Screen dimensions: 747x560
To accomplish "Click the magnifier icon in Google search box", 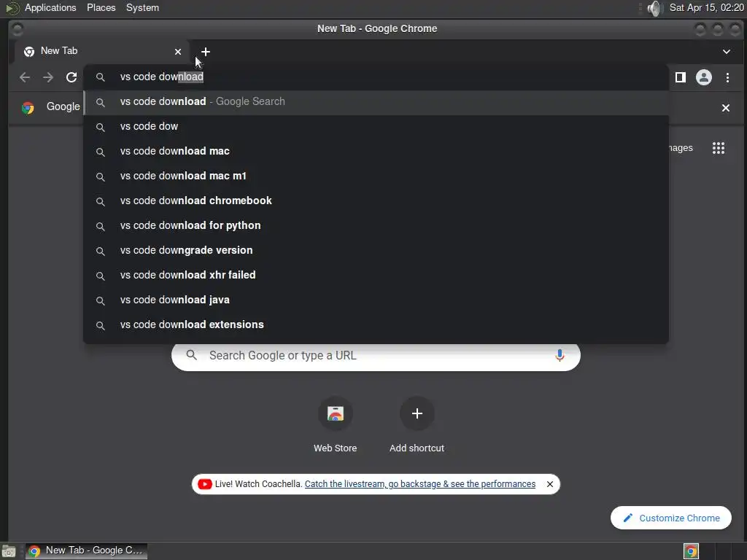I will tap(192, 355).
